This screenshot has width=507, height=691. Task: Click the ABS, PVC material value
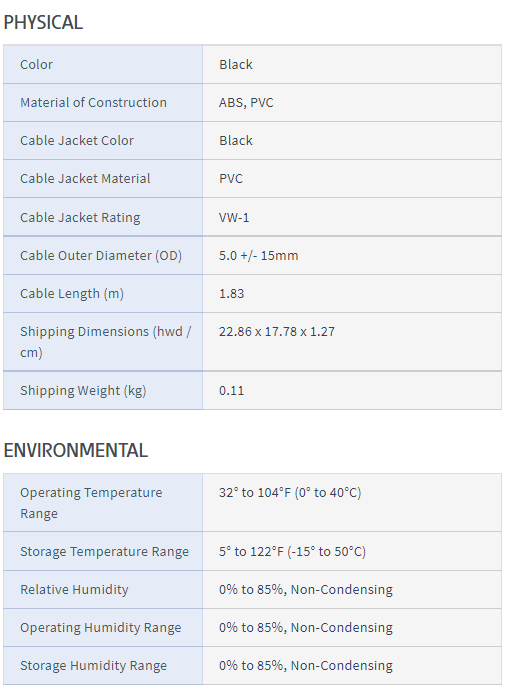coord(246,102)
